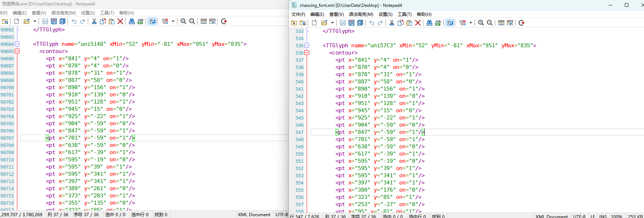The image size is (644, 218).
Task: Click Open file icon in chaoxing_font.xml window
Action: (x=324, y=23)
